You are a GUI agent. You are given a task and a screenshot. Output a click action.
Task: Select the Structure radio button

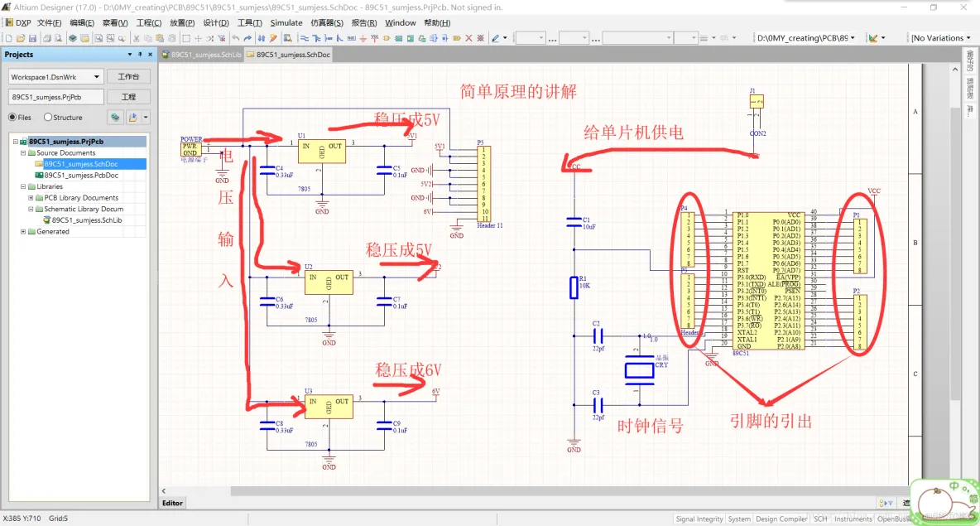pyautogui.click(x=48, y=117)
